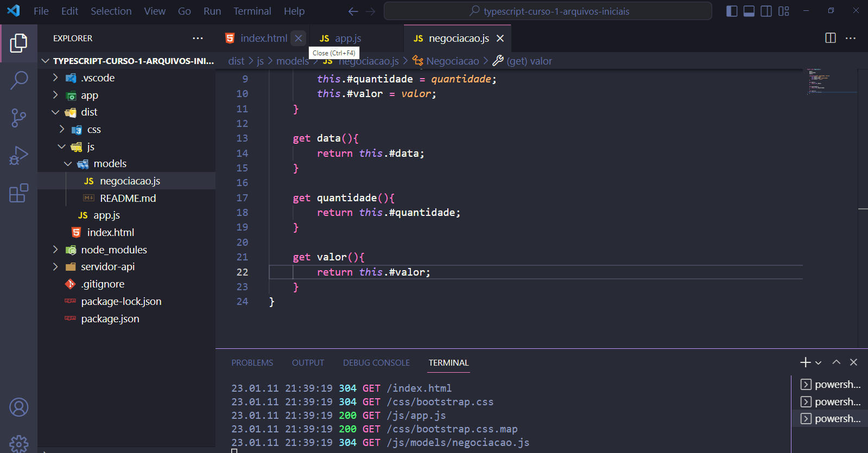Open the Accounts menu icon

click(x=18, y=407)
